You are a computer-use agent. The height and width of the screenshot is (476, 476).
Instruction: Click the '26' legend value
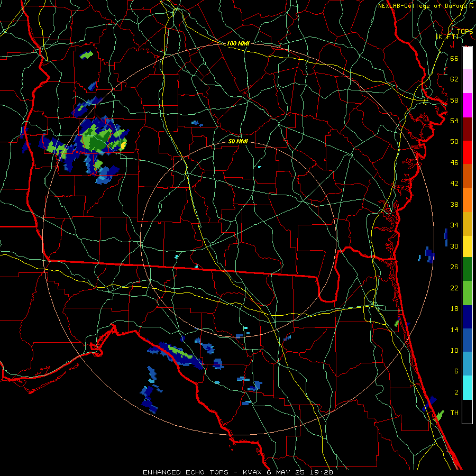coord(454,267)
